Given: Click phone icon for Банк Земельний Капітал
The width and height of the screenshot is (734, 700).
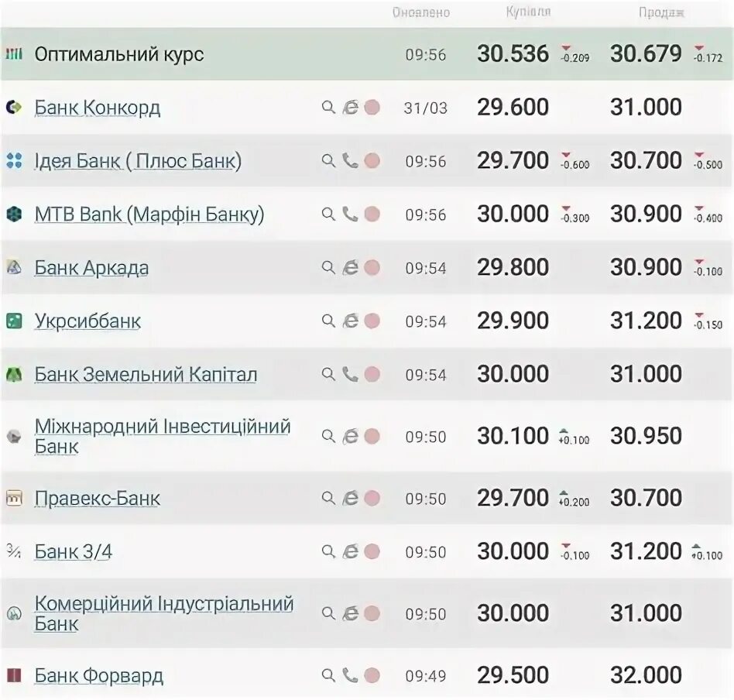Looking at the screenshot, I should point(350,375).
